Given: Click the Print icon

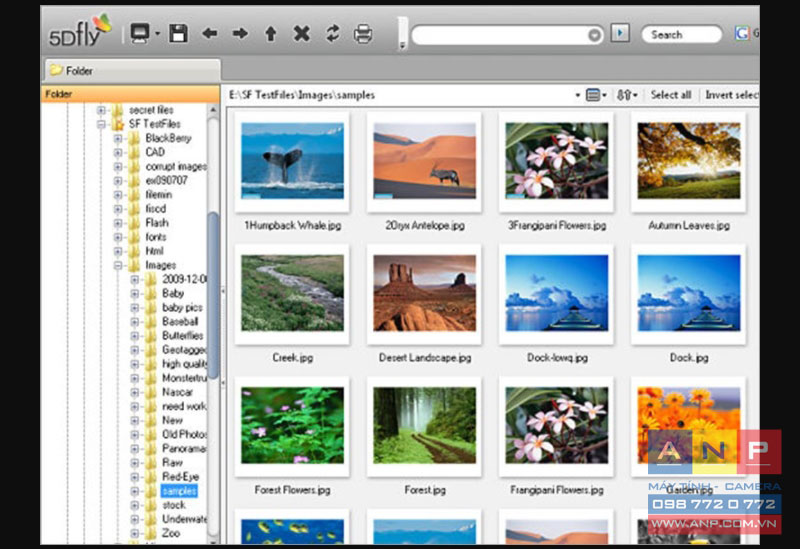Looking at the screenshot, I should click(x=363, y=34).
